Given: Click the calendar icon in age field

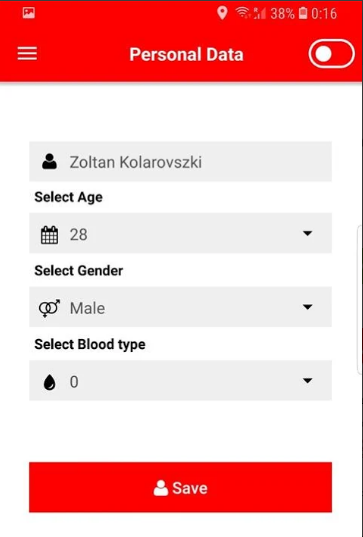Looking at the screenshot, I should tap(49, 235).
